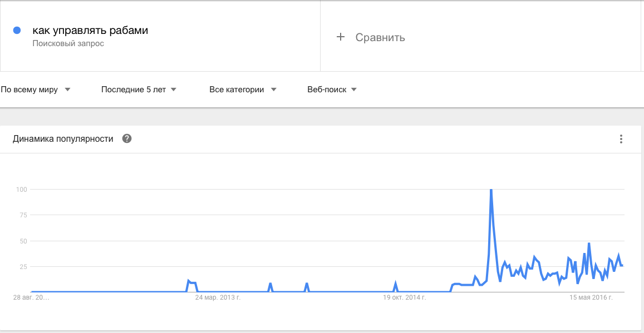
Task: Open the help tooltip next to Динамика популярности
Action: 126,139
